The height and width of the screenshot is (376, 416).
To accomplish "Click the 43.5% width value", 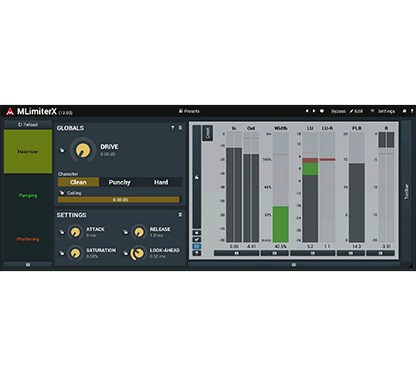I will coord(281,246).
